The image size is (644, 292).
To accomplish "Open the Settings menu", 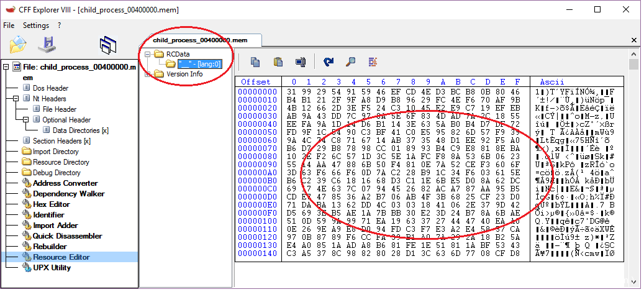I will [x=35, y=25].
